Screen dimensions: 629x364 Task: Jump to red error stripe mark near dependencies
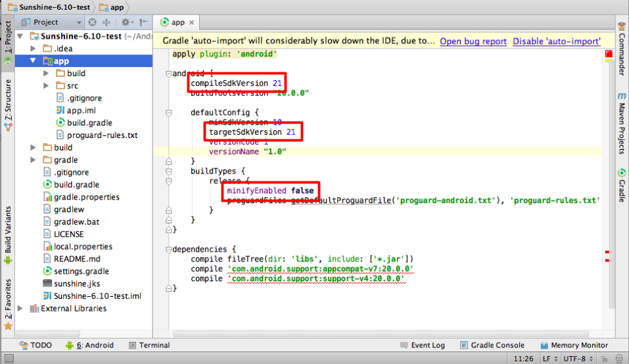[x=607, y=252]
